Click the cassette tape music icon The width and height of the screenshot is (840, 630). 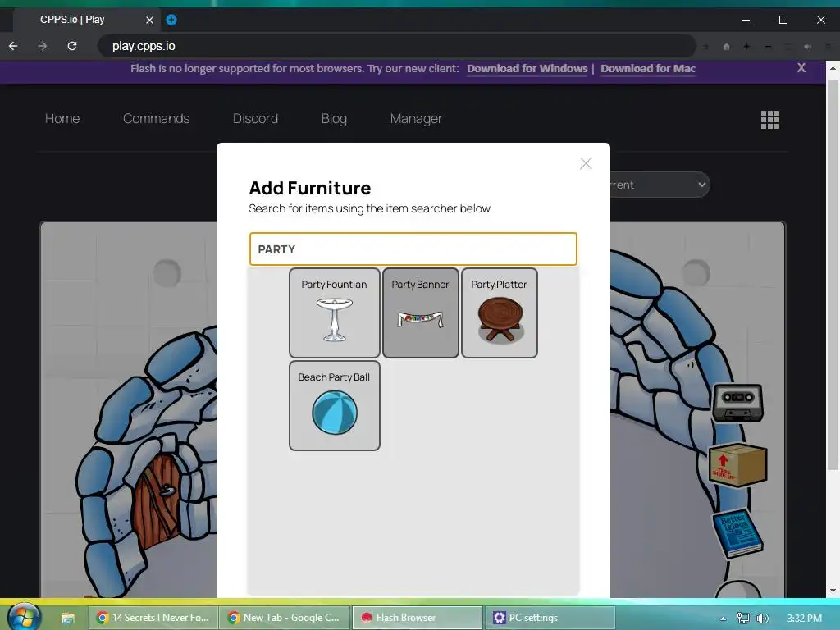point(738,403)
